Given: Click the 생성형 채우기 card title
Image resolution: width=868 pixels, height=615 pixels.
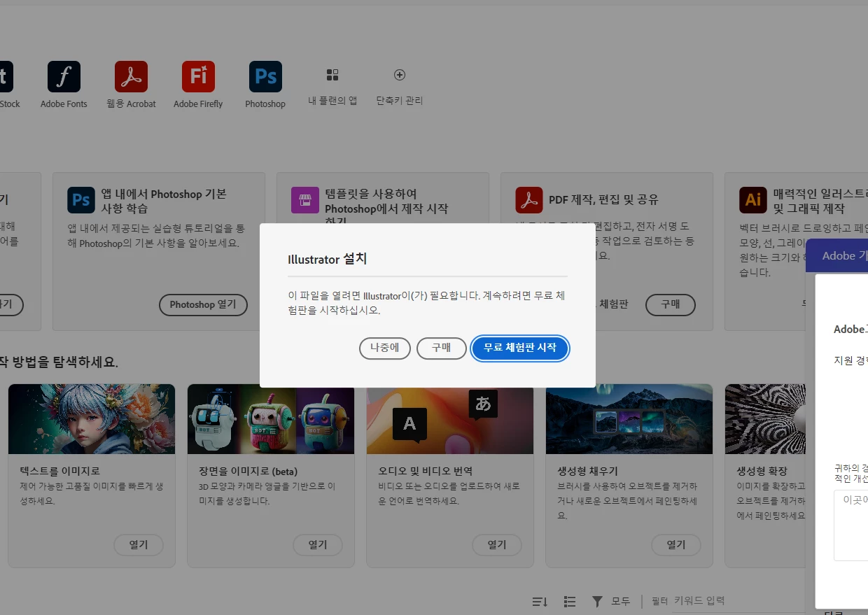Looking at the screenshot, I should pos(587,471).
